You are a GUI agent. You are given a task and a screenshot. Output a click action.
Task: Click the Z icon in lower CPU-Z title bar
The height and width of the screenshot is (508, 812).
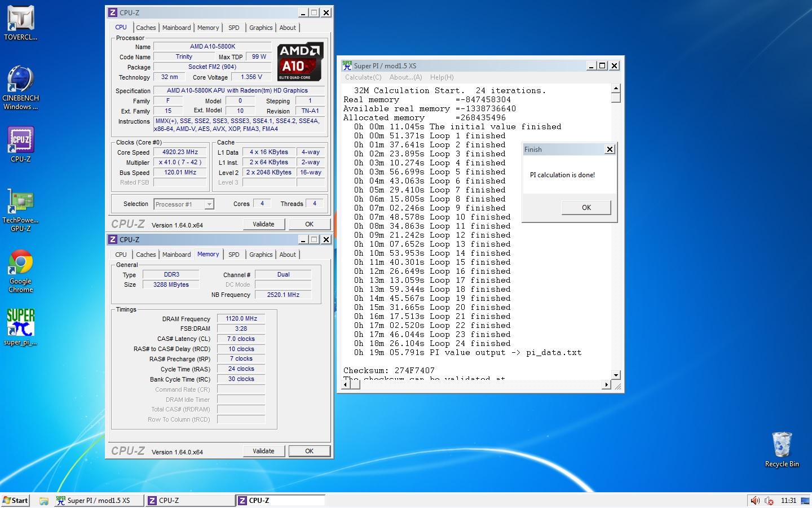(113, 239)
